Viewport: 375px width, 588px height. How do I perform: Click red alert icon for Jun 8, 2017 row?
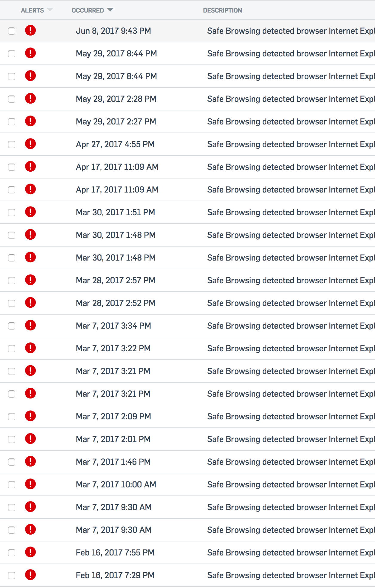point(30,30)
